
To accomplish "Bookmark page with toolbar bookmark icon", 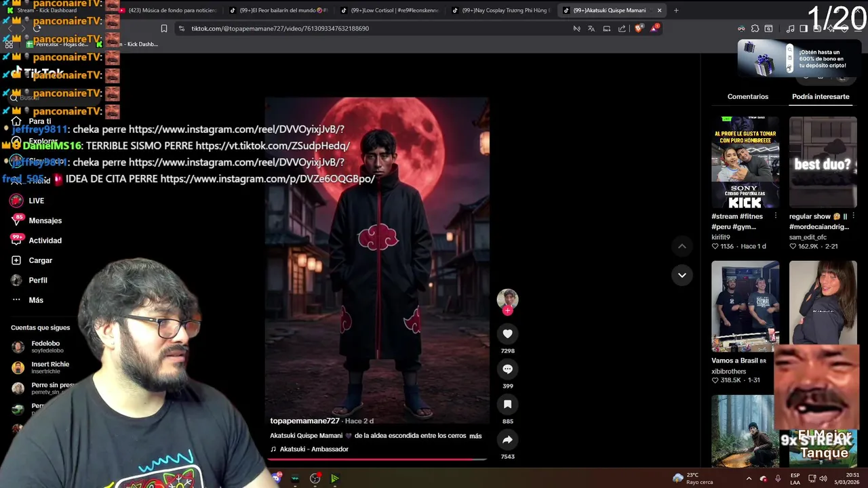I will (x=163, y=28).
